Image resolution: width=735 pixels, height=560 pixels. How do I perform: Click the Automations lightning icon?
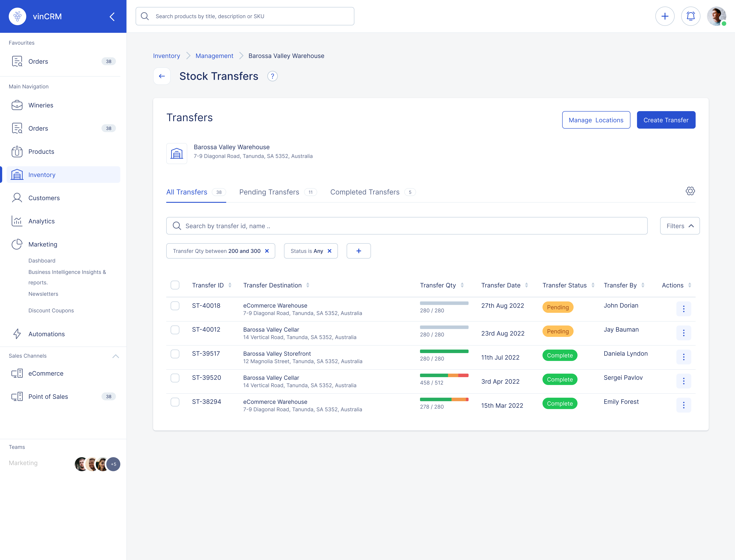click(x=17, y=334)
